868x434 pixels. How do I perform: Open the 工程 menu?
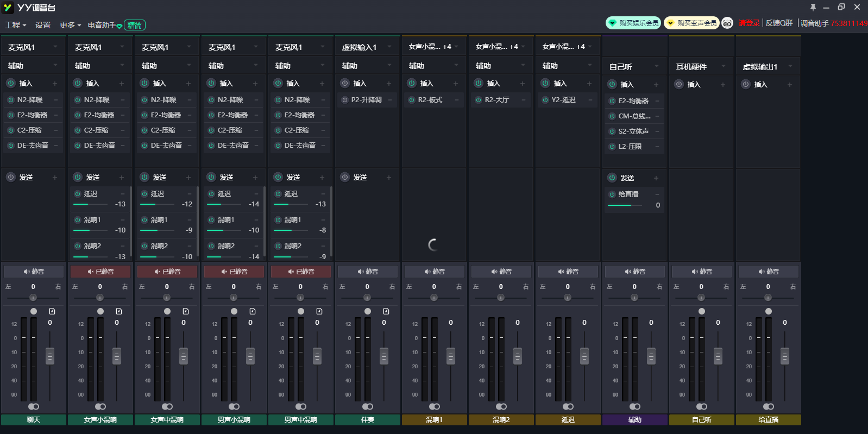click(15, 25)
